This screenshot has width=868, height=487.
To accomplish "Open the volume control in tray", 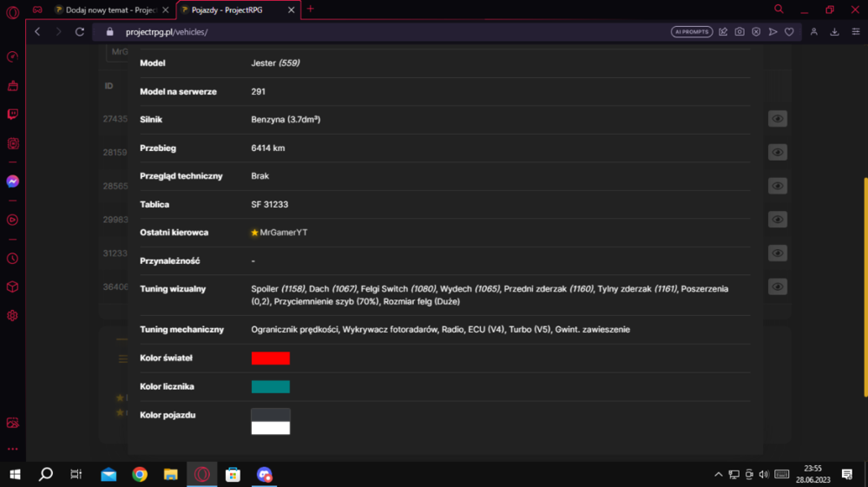I will click(764, 474).
